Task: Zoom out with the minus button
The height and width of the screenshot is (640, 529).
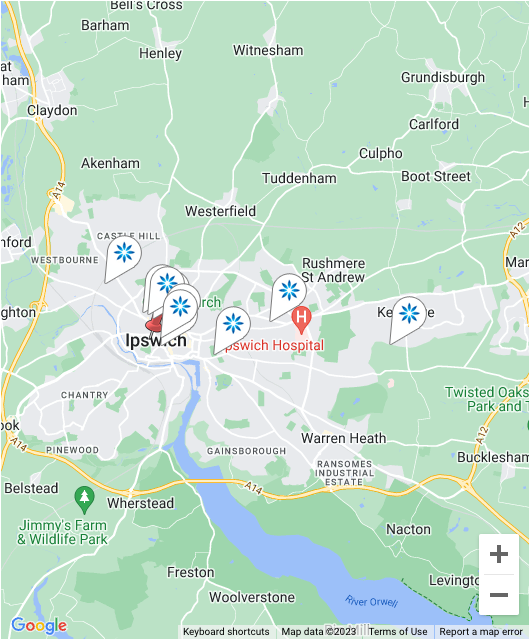Action: tap(499, 595)
